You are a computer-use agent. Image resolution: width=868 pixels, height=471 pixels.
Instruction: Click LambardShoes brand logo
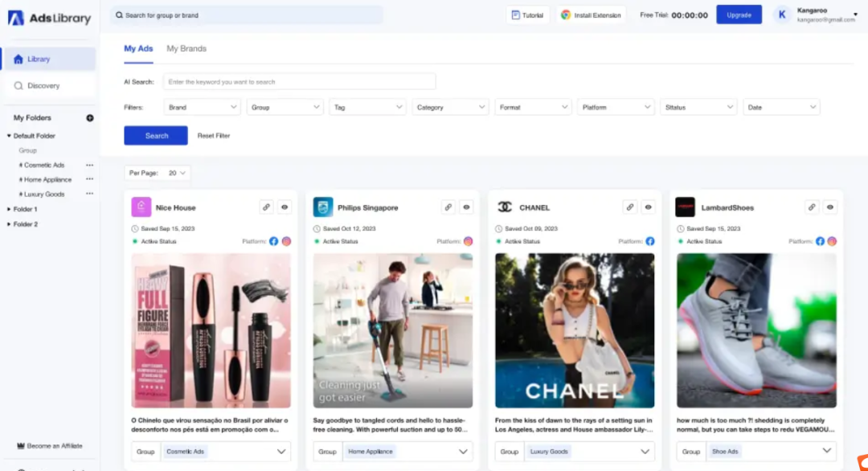point(685,207)
